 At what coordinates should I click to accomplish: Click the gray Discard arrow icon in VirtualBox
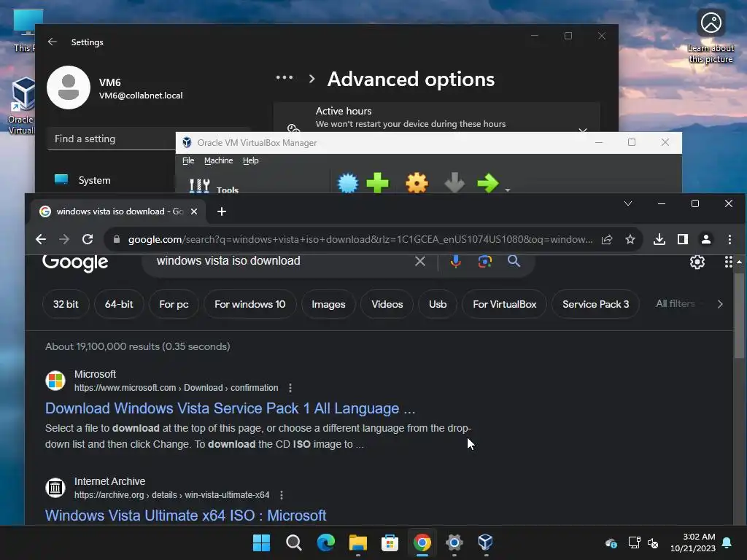454,183
